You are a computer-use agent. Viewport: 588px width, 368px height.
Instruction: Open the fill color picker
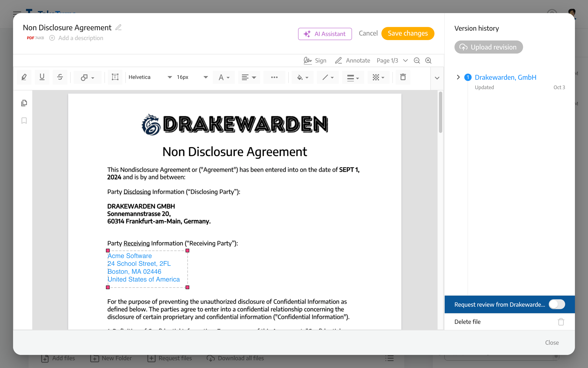(303, 77)
